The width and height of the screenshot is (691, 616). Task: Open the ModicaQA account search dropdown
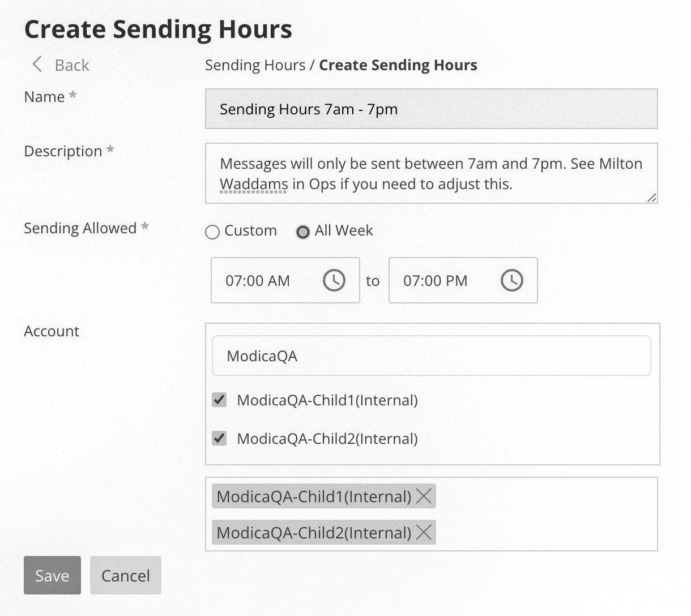tap(430, 356)
